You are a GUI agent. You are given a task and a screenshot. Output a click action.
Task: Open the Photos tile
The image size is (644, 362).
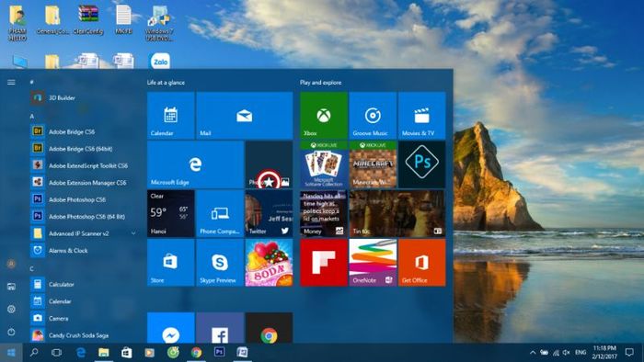[x=269, y=164]
